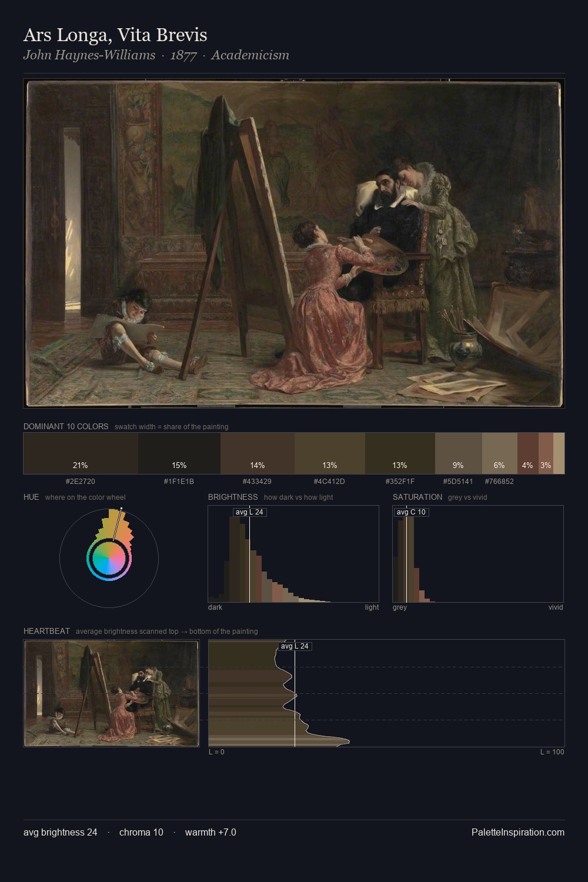Click the hex label #5D5141
The width and height of the screenshot is (588, 882).
pos(458,482)
